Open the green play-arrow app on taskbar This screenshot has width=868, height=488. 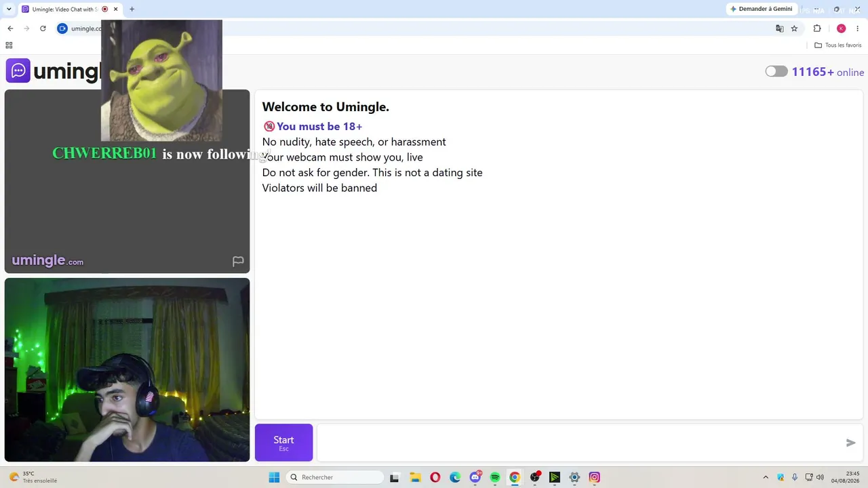coord(555,477)
